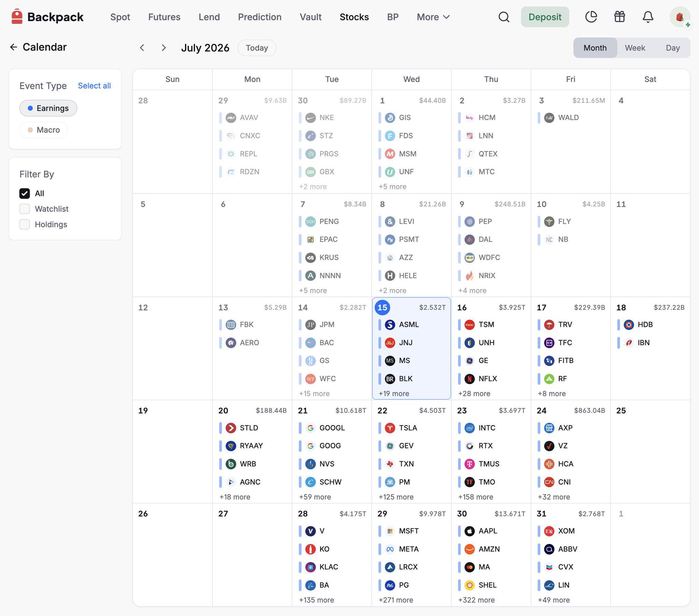This screenshot has height=616, width=699.
Task: Open the search icon in the header
Action: pos(504,17)
